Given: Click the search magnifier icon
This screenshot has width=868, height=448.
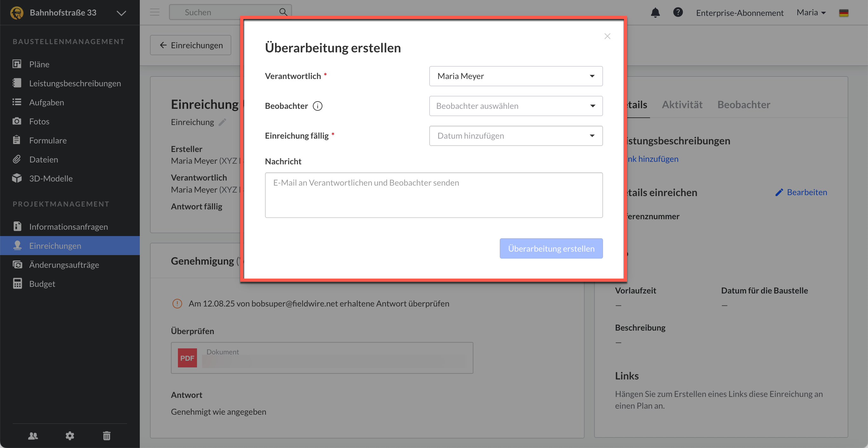Looking at the screenshot, I should click(x=283, y=12).
